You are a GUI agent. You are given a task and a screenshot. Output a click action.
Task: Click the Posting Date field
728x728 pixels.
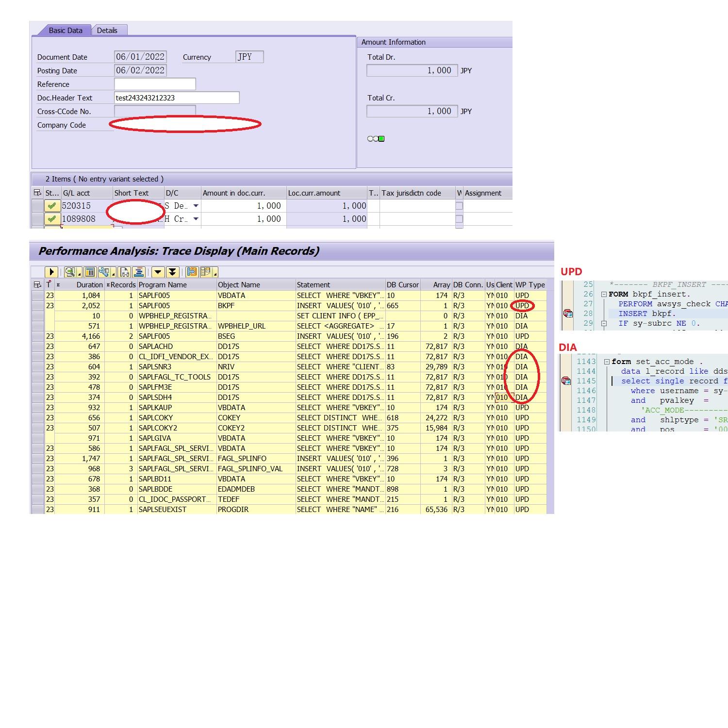141,70
